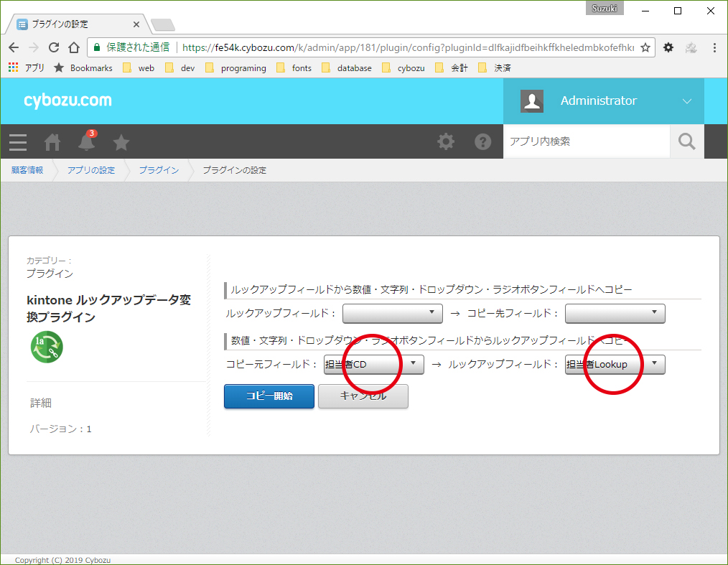728x565 pixels.
Task: Open the dev bookmarks folder
Action: pos(180,67)
